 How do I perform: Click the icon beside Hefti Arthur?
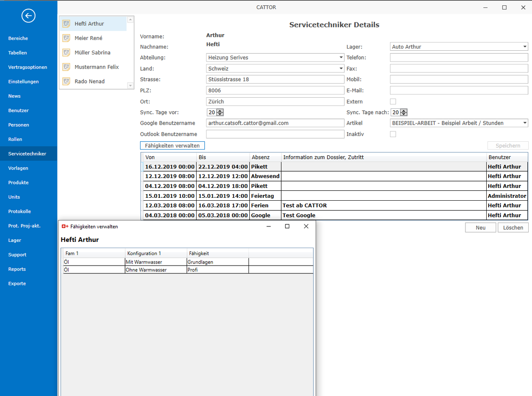tap(66, 24)
